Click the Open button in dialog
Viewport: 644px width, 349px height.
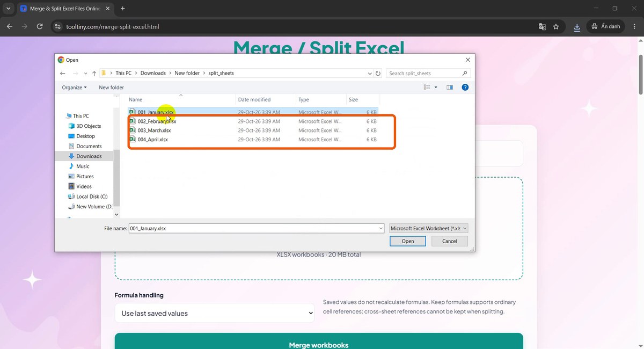(x=408, y=241)
